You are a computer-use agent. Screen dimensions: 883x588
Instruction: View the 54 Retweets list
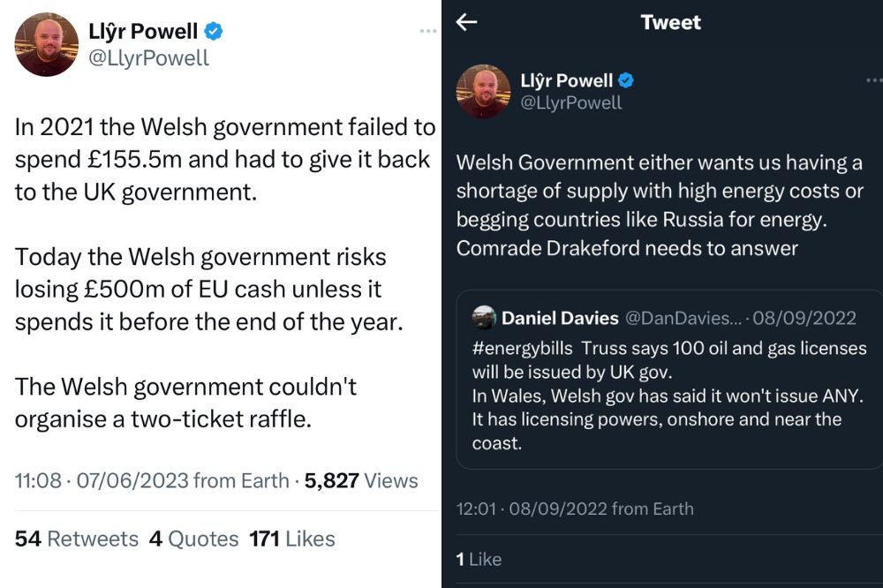tap(77, 539)
